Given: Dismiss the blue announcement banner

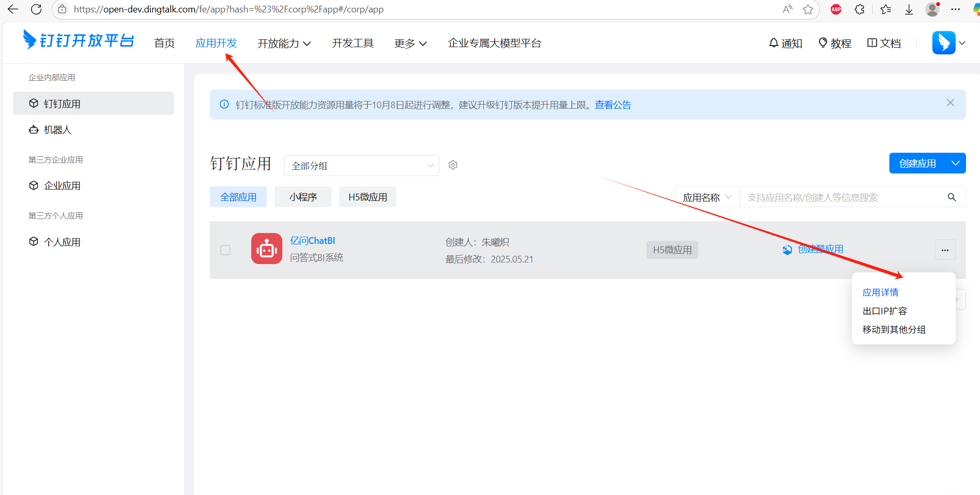Looking at the screenshot, I should [950, 103].
